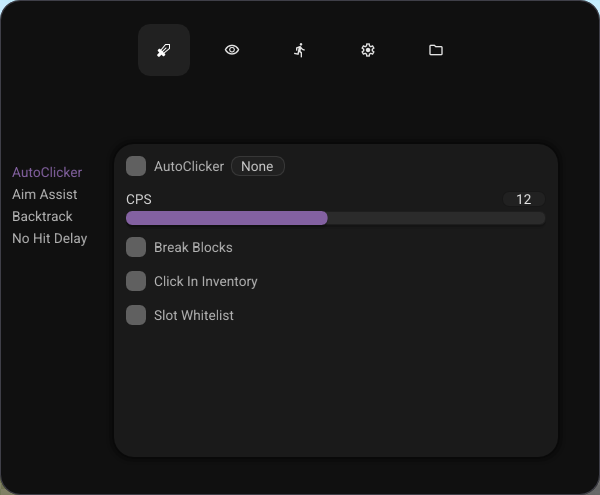Select Aim Assist in the module list
This screenshot has width=600, height=495.
pyautogui.click(x=45, y=194)
